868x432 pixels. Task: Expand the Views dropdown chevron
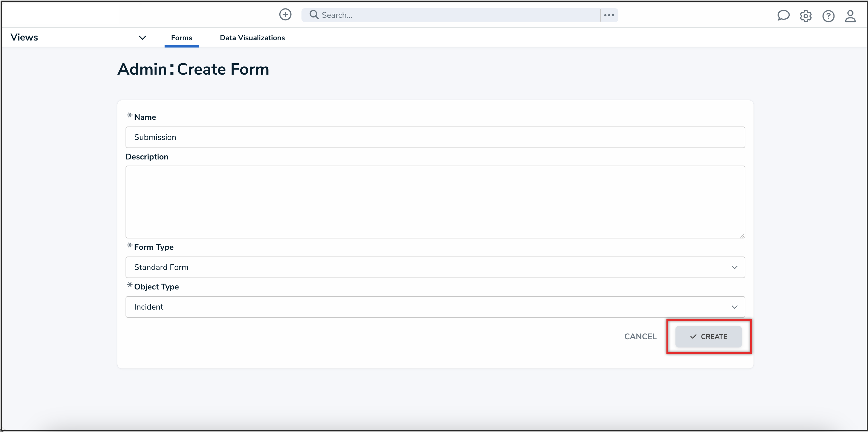pos(142,37)
